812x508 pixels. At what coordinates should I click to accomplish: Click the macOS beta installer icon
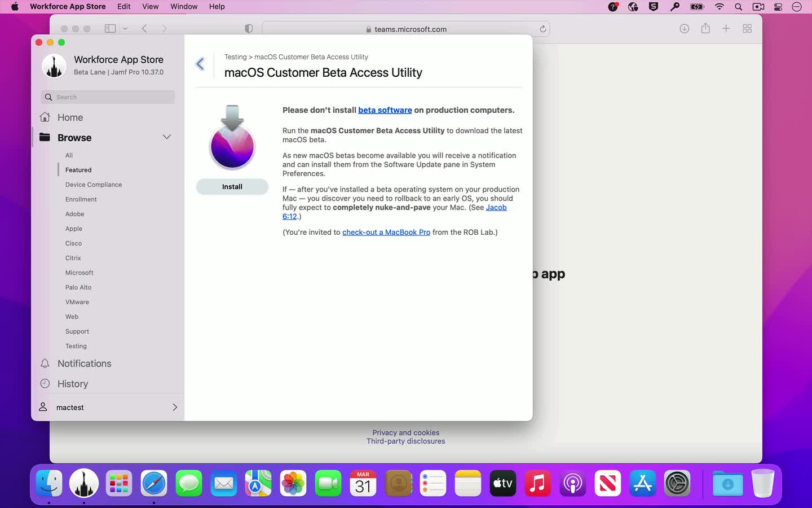coord(232,137)
